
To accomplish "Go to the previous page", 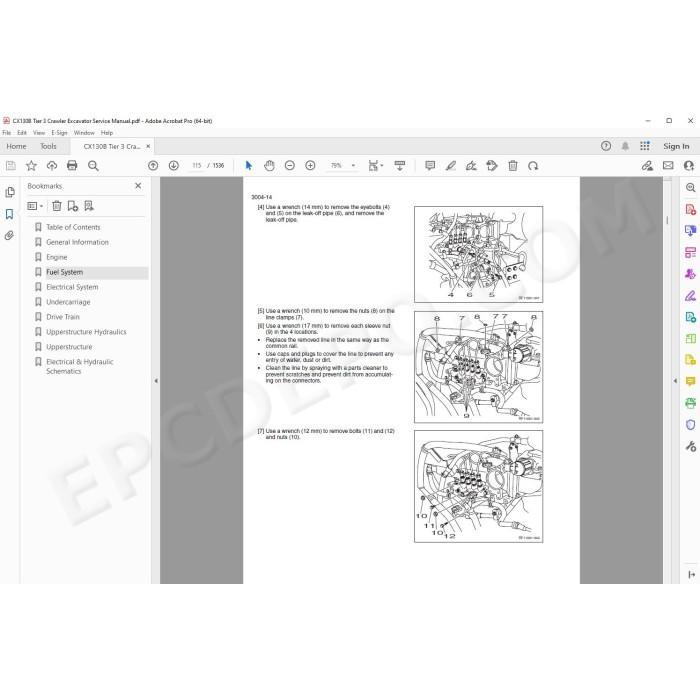I will point(153,166).
